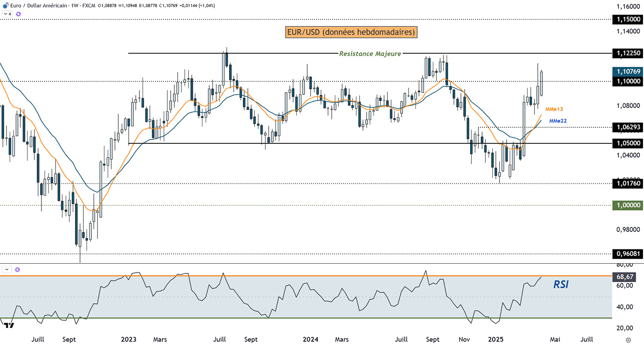The height and width of the screenshot is (345, 644).
Task: Select the EUR/USD données hebdomadaires text box
Action: [x=351, y=32]
